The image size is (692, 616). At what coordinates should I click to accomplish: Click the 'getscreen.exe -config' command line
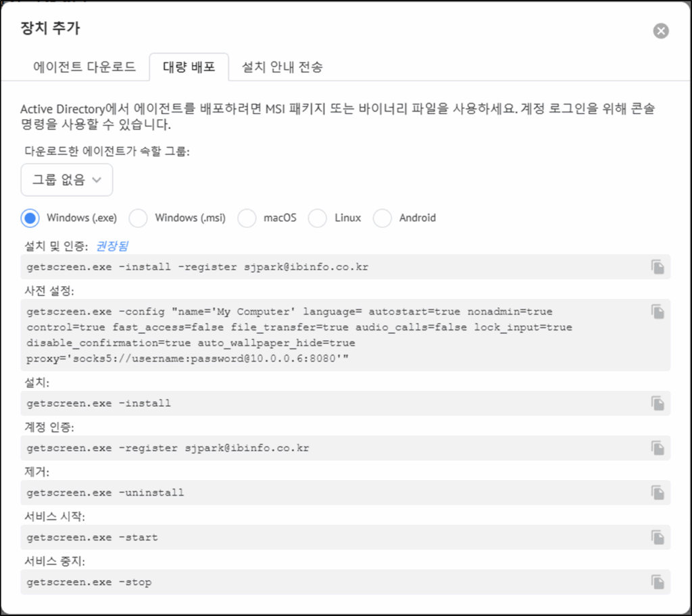pos(289,312)
